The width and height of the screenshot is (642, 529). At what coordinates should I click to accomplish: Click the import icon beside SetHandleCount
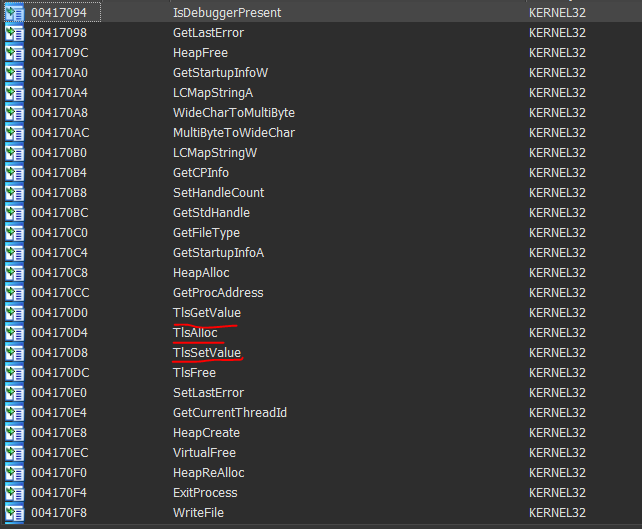click(x=15, y=193)
